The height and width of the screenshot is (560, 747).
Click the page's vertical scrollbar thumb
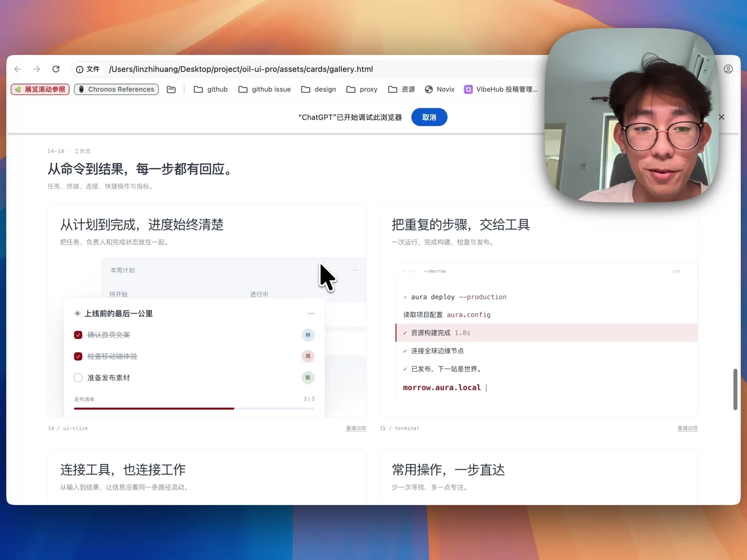click(735, 389)
